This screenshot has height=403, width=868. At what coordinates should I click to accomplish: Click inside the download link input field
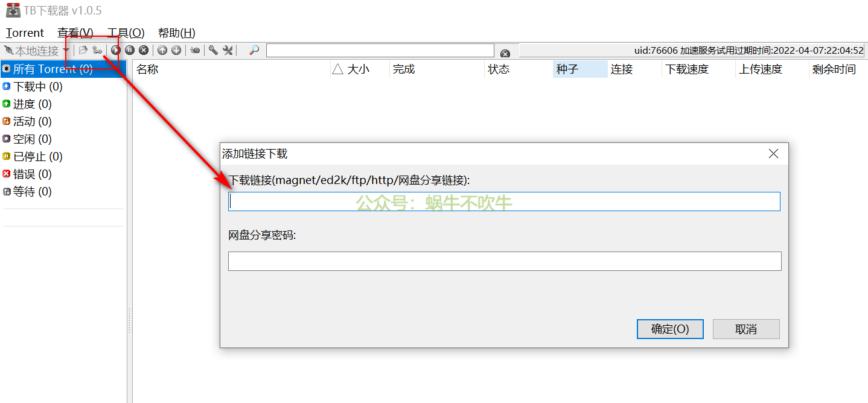504,201
